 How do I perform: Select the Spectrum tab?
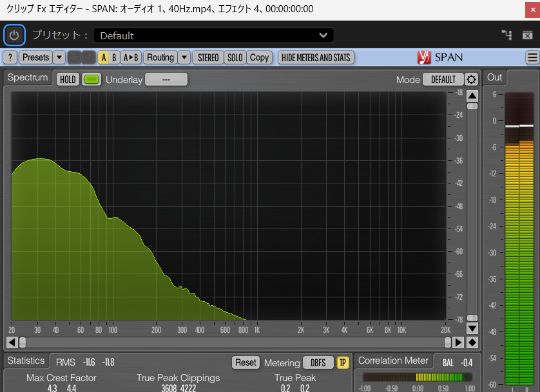point(28,78)
